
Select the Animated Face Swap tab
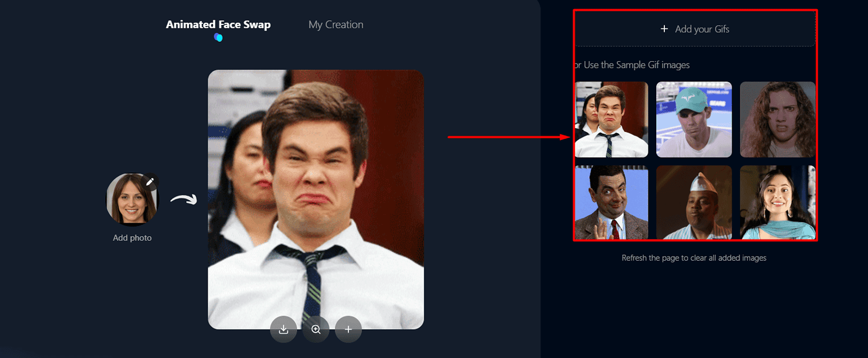[218, 24]
